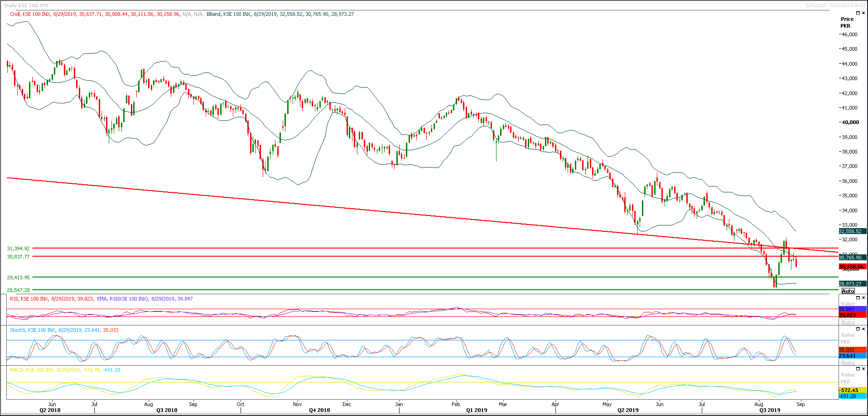Close the MACD indicator pane
The height and width of the screenshot is (416, 868).
[x=863, y=368]
